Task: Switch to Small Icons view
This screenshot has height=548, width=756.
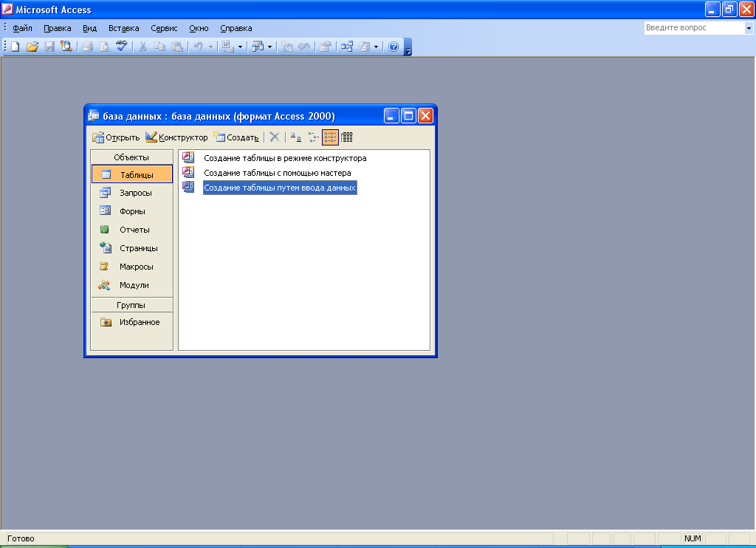Action: 313,137
